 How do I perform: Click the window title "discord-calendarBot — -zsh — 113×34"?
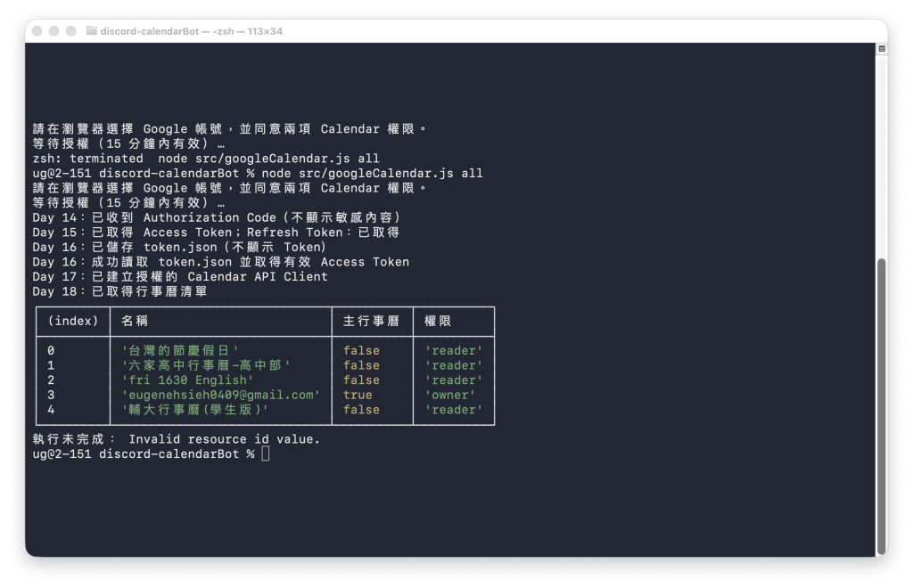(191, 31)
